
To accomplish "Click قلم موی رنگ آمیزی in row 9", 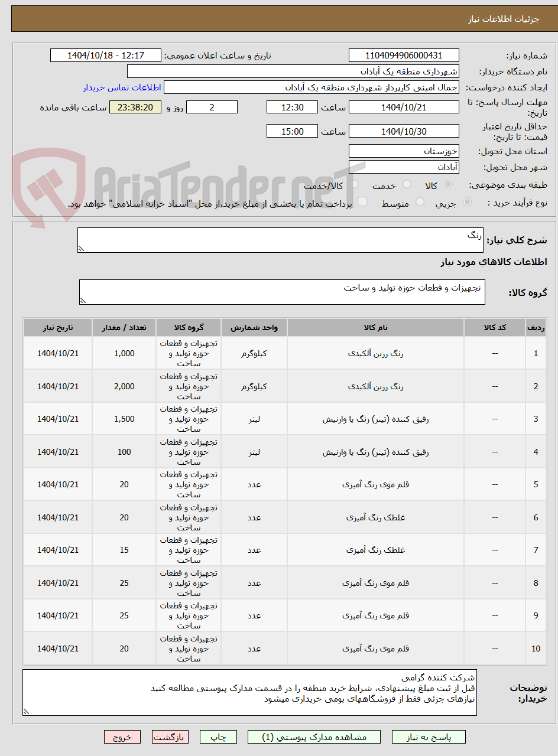I will coord(376,615).
